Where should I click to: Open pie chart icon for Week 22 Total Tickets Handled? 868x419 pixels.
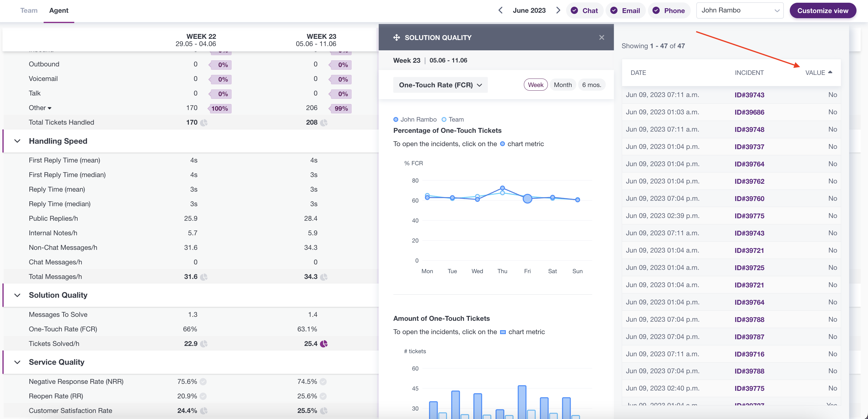click(204, 123)
